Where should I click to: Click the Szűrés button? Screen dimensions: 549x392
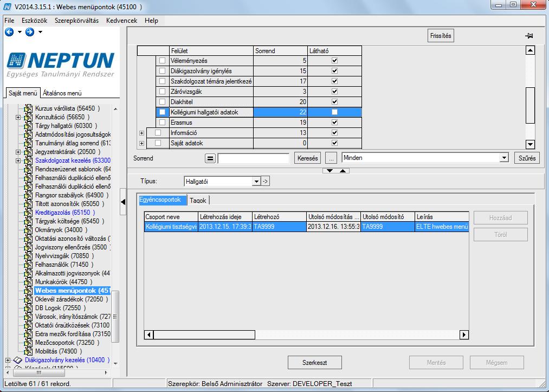point(527,158)
